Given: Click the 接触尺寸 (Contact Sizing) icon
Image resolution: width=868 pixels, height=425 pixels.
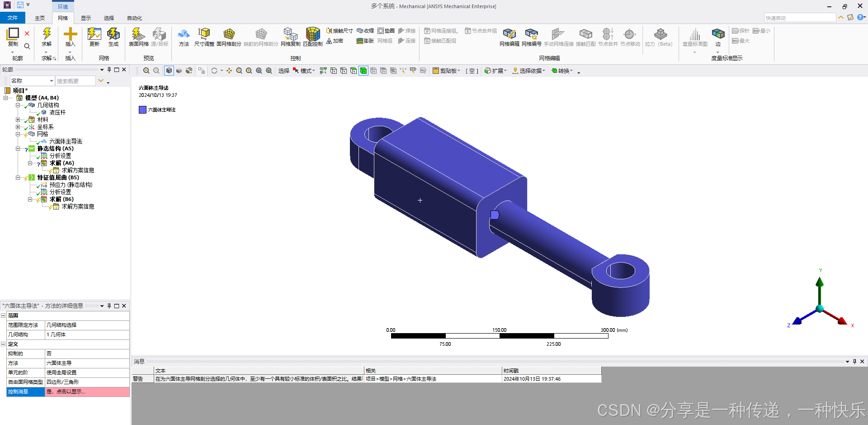Looking at the screenshot, I should click(x=329, y=31).
